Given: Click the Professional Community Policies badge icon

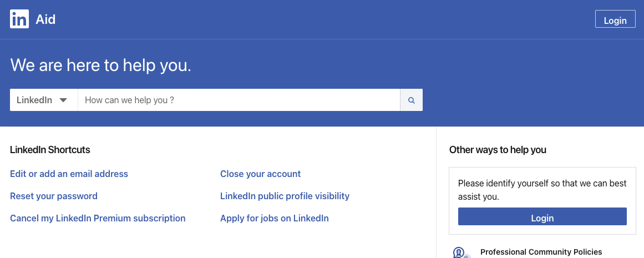Looking at the screenshot, I should pyautogui.click(x=460, y=252).
